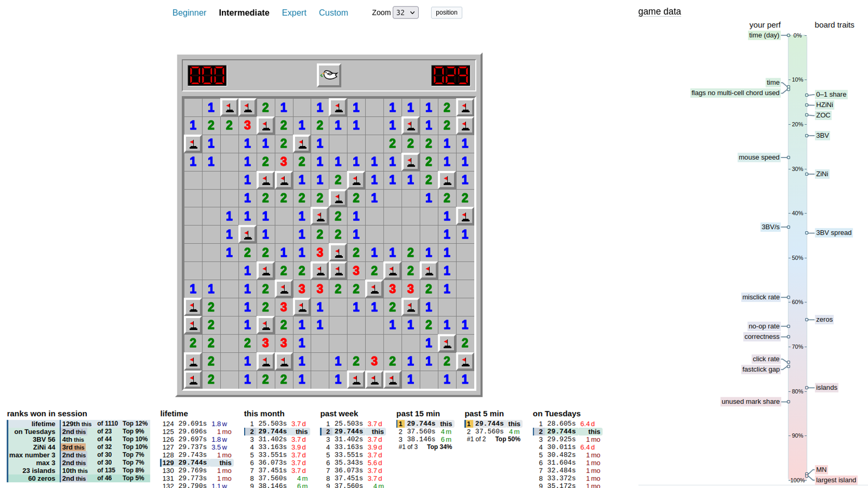The image size is (868, 488).
Task: Click the 'ranks won in session' heading
Action: pyautogui.click(x=47, y=414)
